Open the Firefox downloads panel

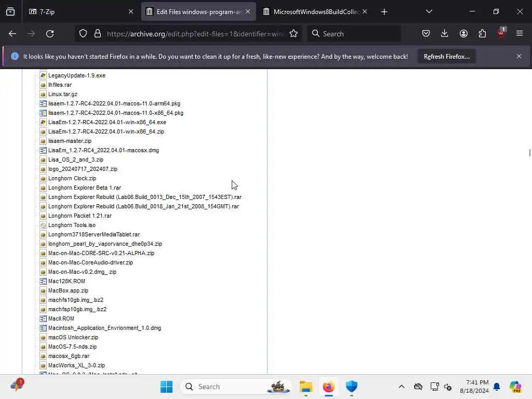coord(445,34)
